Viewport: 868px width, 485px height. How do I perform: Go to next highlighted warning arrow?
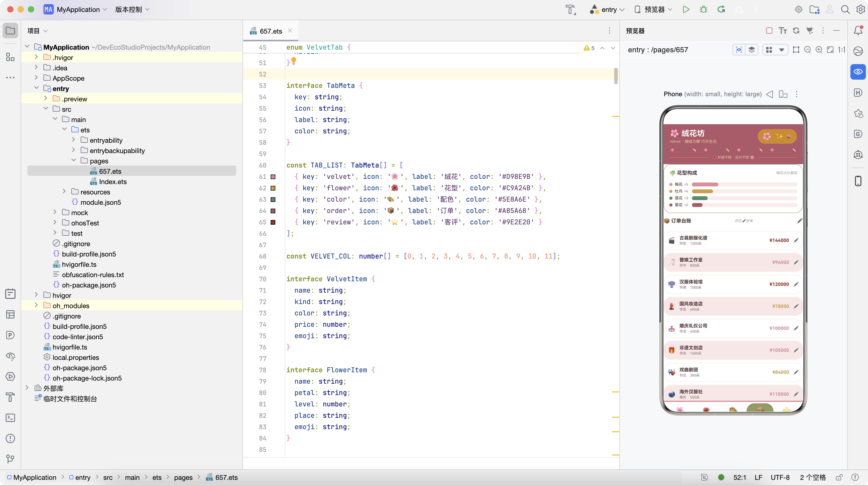click(613, 48)
